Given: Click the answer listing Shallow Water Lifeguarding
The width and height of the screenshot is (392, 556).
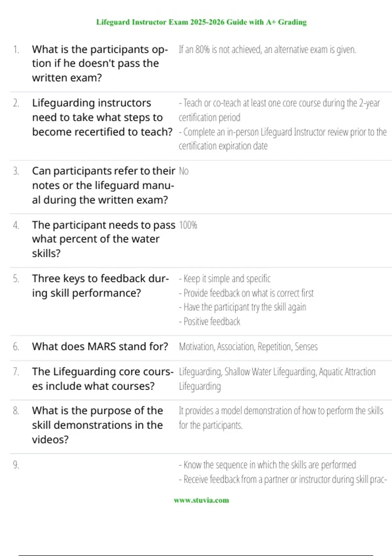Looking at the screenshot, I should pos(277,372).
